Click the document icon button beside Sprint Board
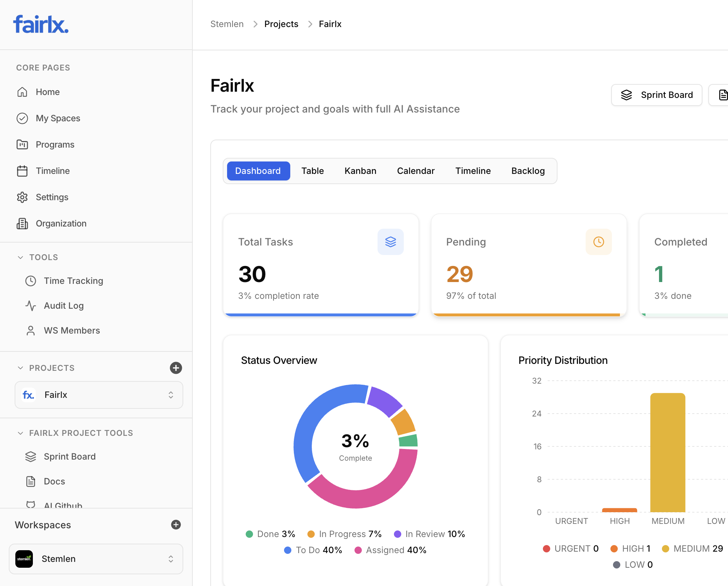The image size is (728, 586). click(719, 95)
